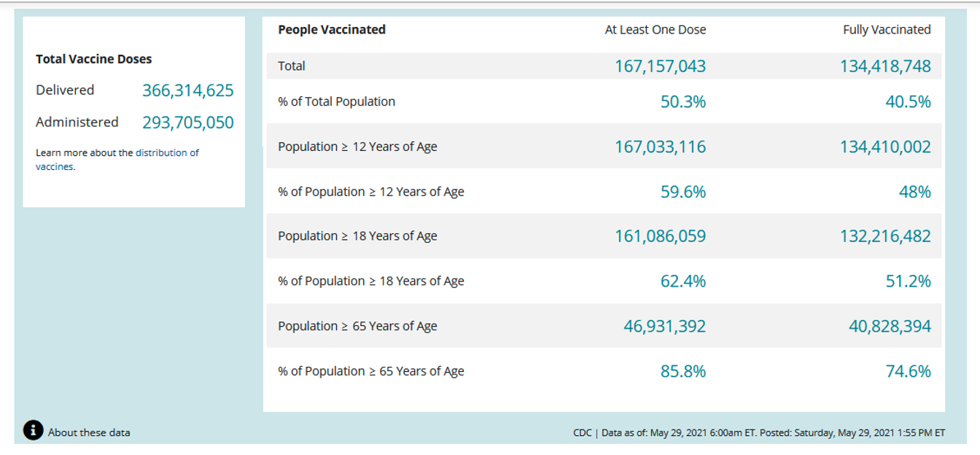Click the 40.5% fully vaccinated value
This screenshot has height=455, width=980.
click(909, 102)
